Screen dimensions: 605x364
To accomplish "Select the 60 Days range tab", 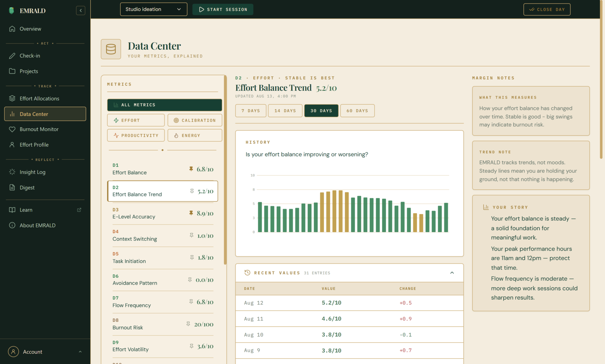I will pos(357,111).
